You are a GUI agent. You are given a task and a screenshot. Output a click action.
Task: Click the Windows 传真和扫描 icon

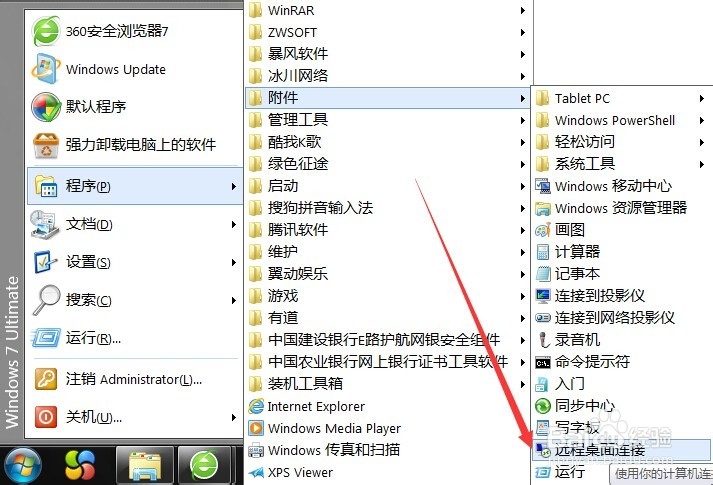[256, 450]
